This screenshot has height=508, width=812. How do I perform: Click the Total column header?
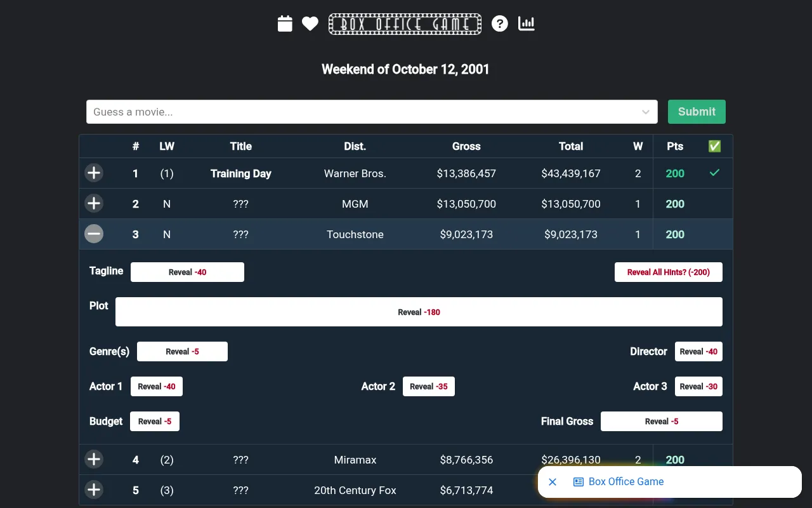coord(571,146)
